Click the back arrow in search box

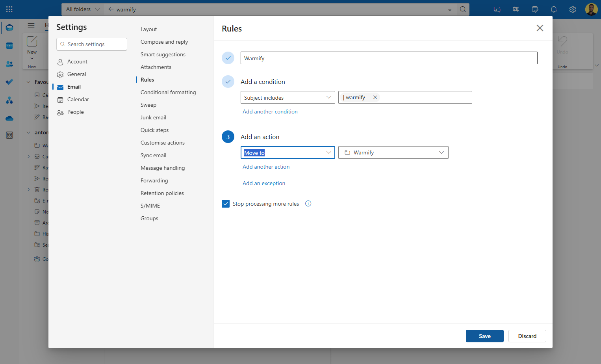click(111, 9)
